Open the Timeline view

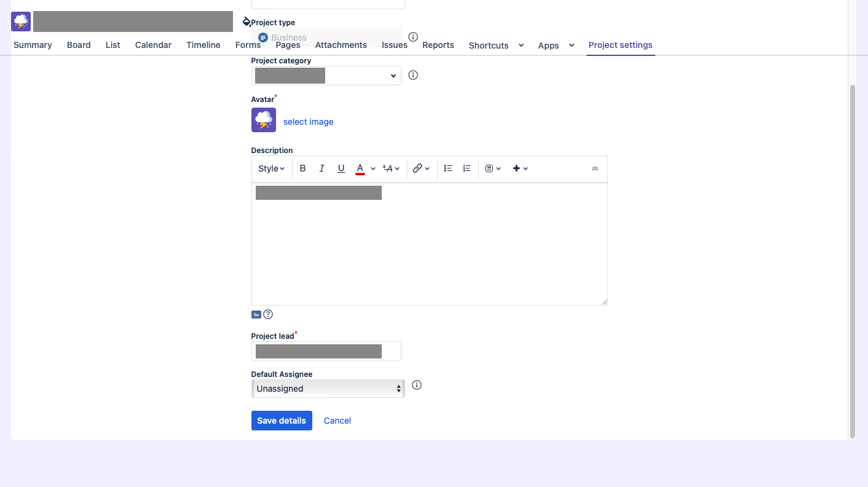[203, 44]
